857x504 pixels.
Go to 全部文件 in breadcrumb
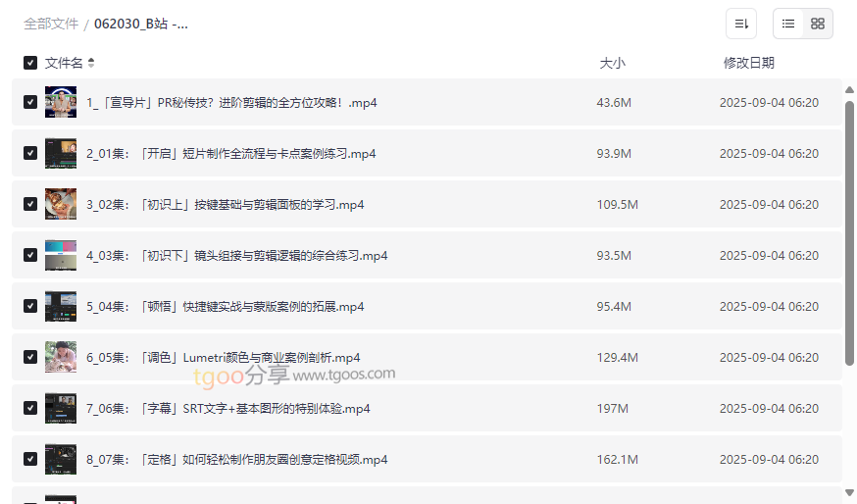pyautogui.click(x=51, y=24)
